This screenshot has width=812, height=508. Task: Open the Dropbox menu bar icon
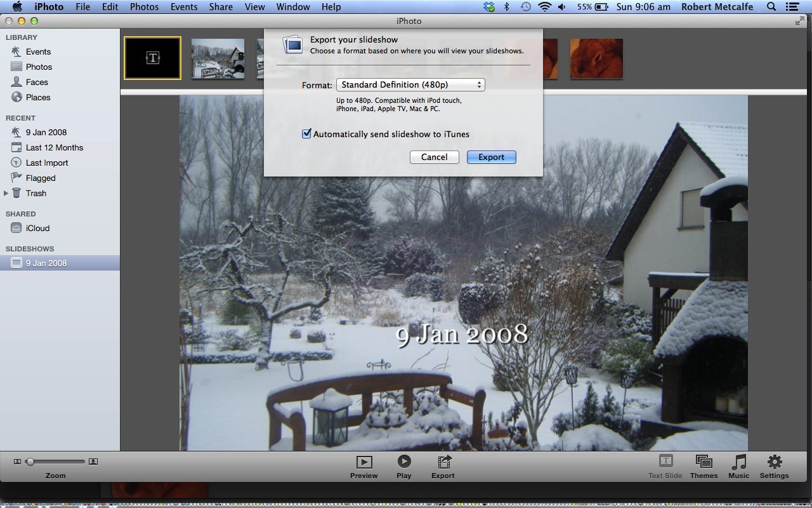point(488,7)
